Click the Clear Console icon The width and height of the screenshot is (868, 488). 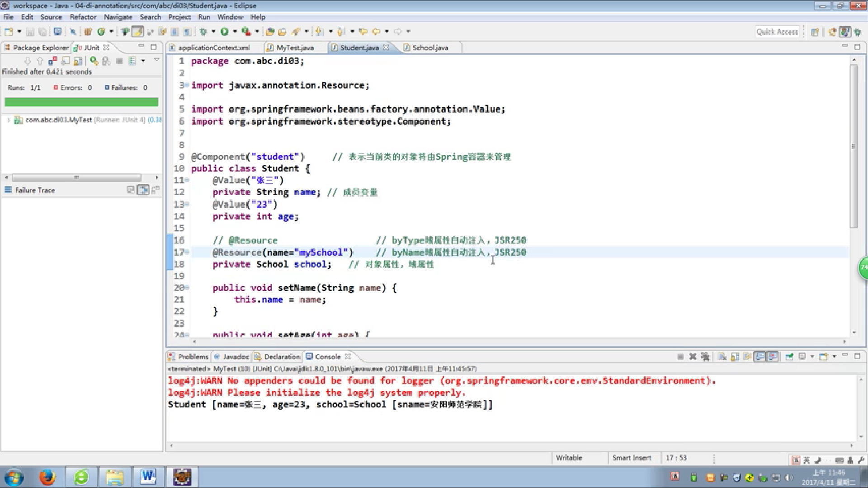click(722, 357)
